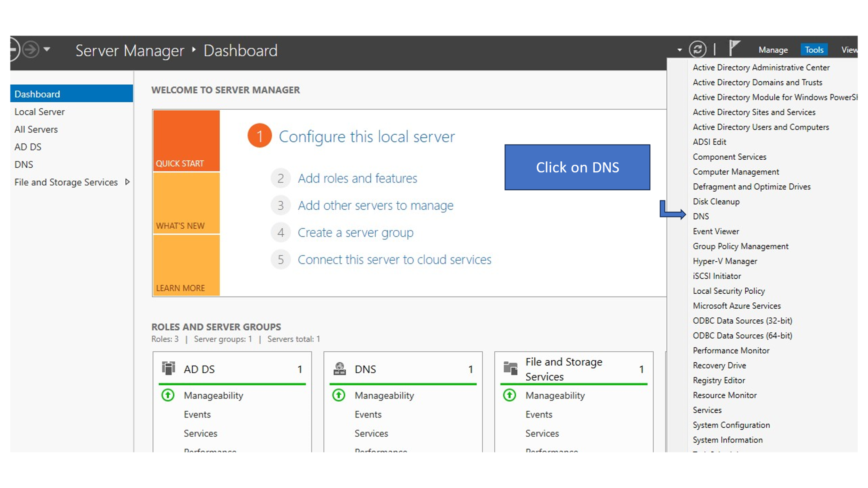Click Events in File and Storage tile
Viewport: 868px width, 488px height.
click(539, 414)
